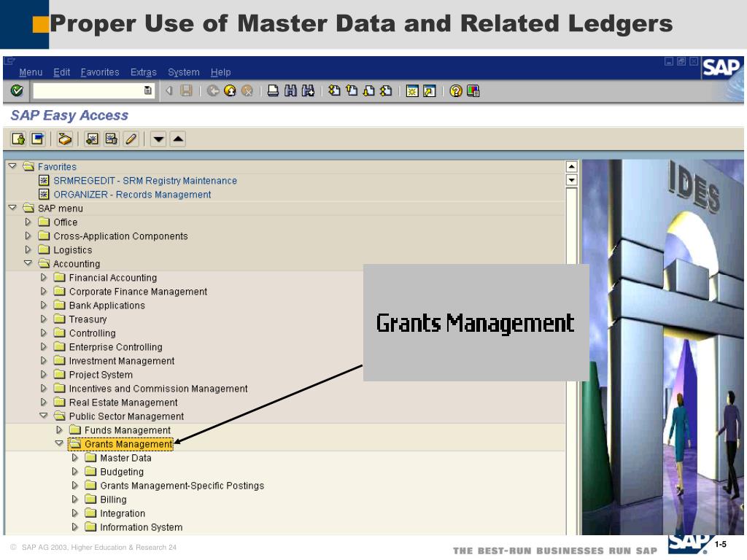The width and height of the screenshot is (747, 560).
Task: Collapse the Accounting folder
Action: (x=28, y=262)
